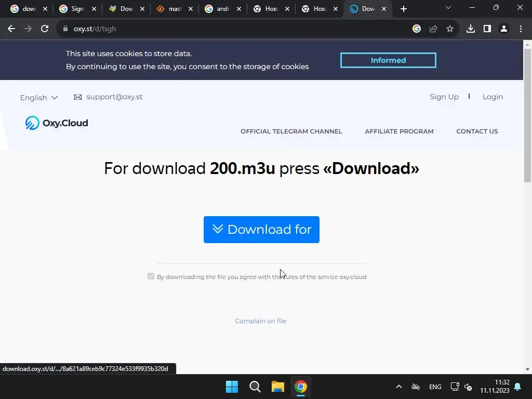Click the Google icon in address bar
This screenshot has width=532, height=399.
[x=417, y=29]
